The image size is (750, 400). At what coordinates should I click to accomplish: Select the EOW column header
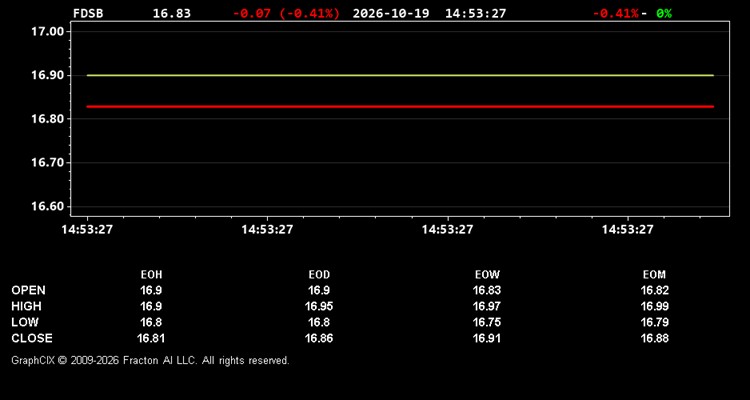(487, 275)
